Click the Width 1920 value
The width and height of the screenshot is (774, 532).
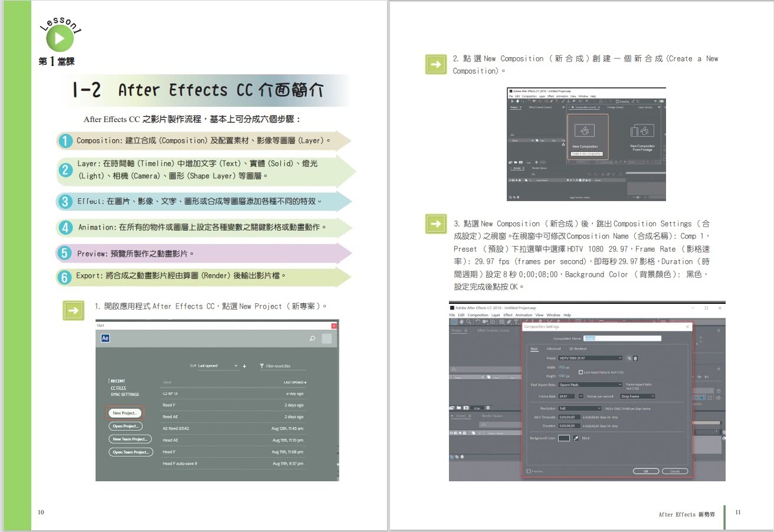point(562,367)
